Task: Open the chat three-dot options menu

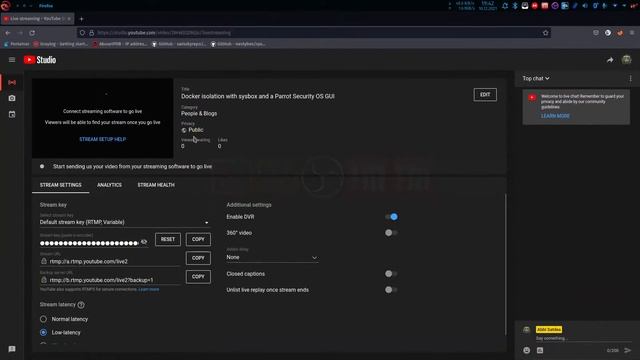Action: pyautogui.click(x=630, y=78)
